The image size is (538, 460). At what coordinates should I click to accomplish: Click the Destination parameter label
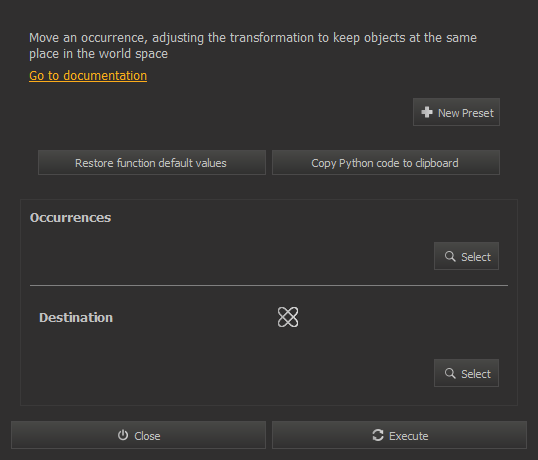[76, 317]
